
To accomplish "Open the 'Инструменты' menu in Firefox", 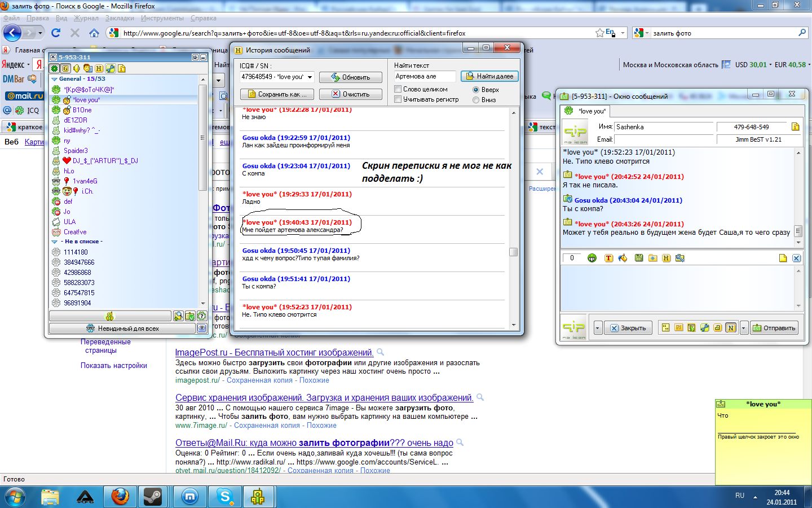I will pos(162,18).
